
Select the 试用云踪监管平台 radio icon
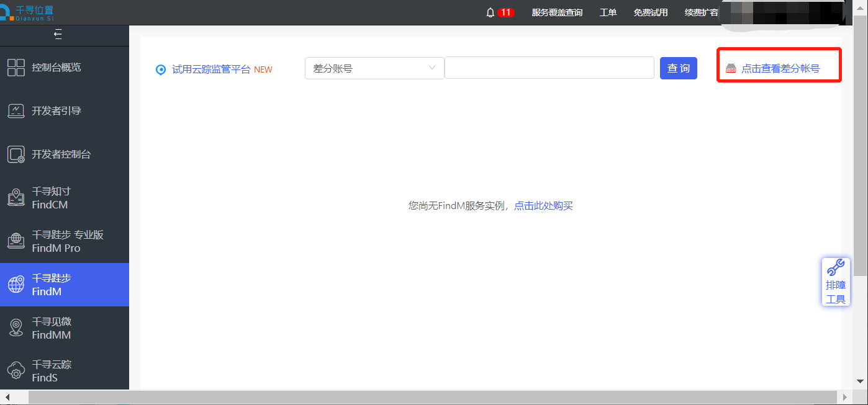161,69
